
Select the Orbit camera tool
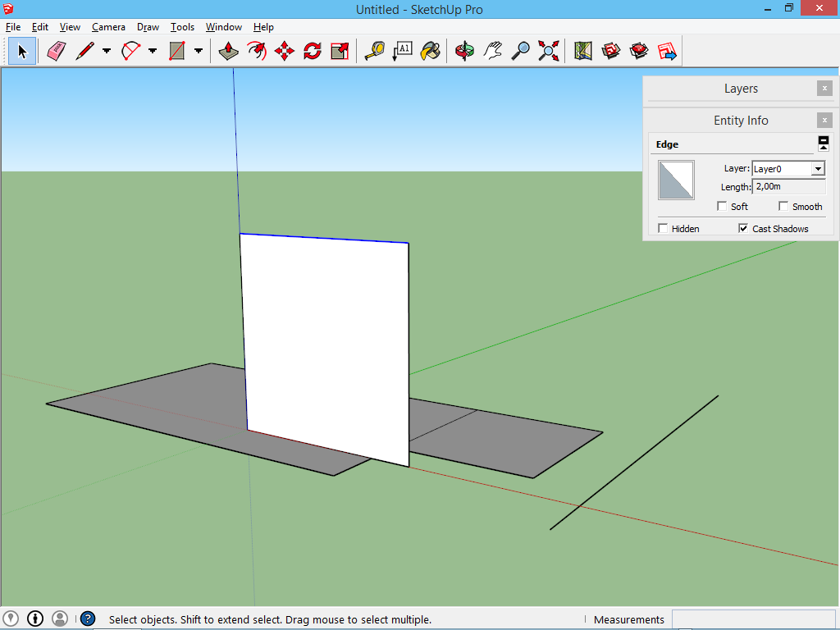point(464,52)
